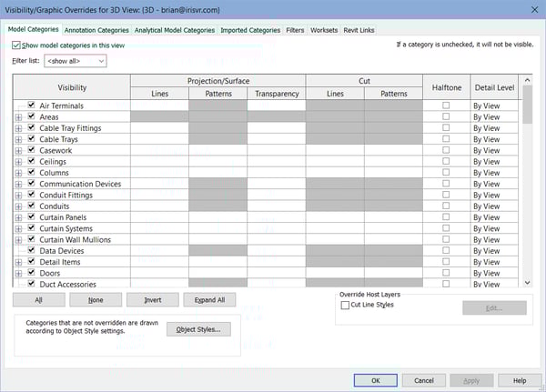This screenshot has height=392, width=546.
Task: Open Object Styles settings
Action: tap(198, 329)
